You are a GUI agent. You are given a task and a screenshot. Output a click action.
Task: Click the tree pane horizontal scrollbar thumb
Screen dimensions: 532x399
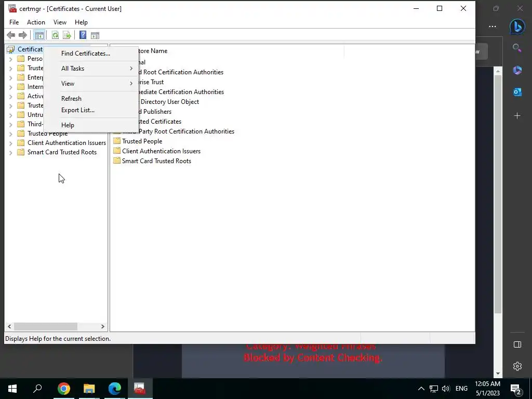(46, 326)
